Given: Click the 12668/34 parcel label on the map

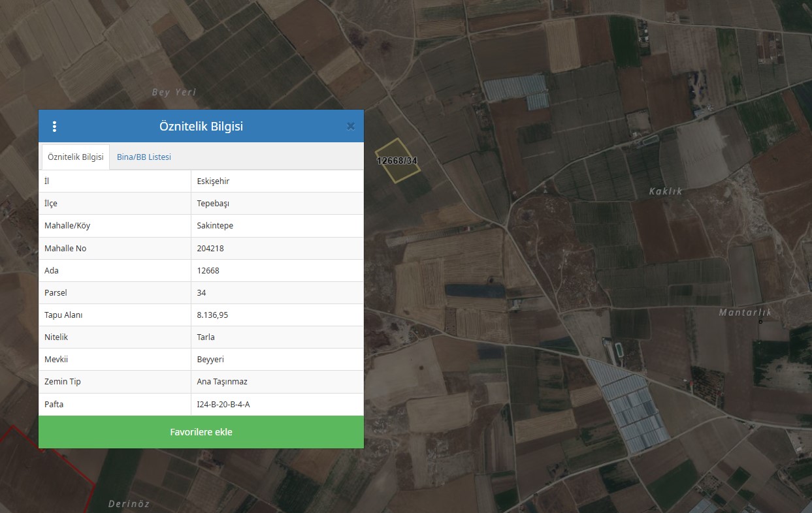Looking at the screenshot, I should point(397,161).
